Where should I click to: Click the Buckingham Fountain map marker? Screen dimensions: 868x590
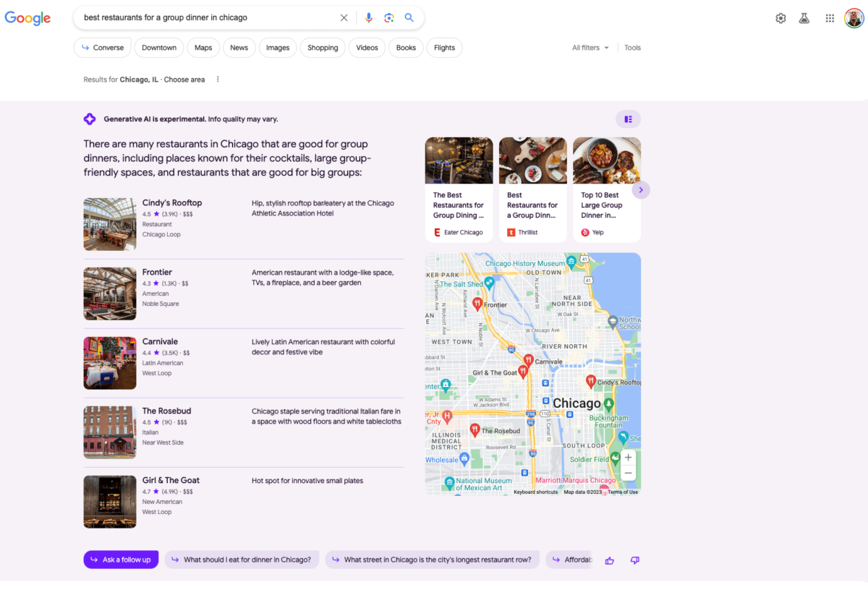609,403
